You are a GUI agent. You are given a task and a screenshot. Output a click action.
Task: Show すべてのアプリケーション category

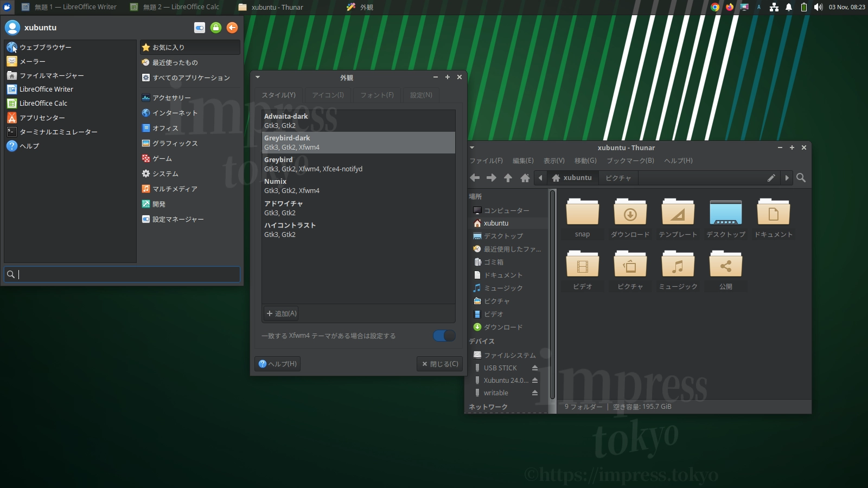click(x=190, y=78)
